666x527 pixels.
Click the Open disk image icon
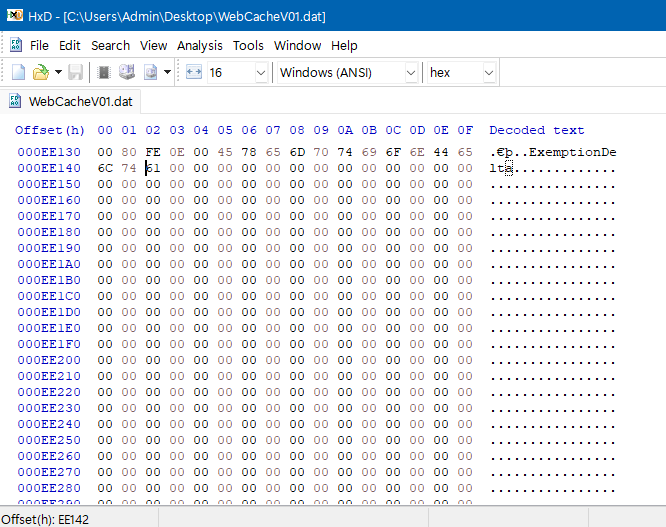click(150, 72)
